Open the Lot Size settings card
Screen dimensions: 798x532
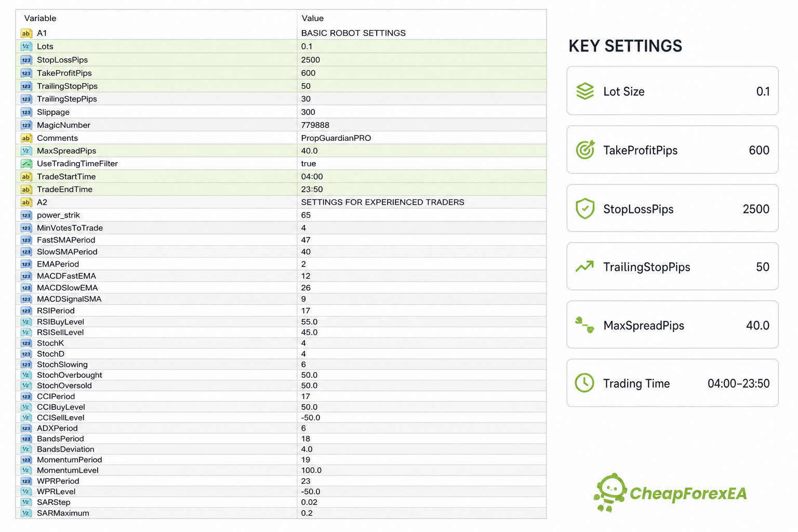[x=672, y=91]
